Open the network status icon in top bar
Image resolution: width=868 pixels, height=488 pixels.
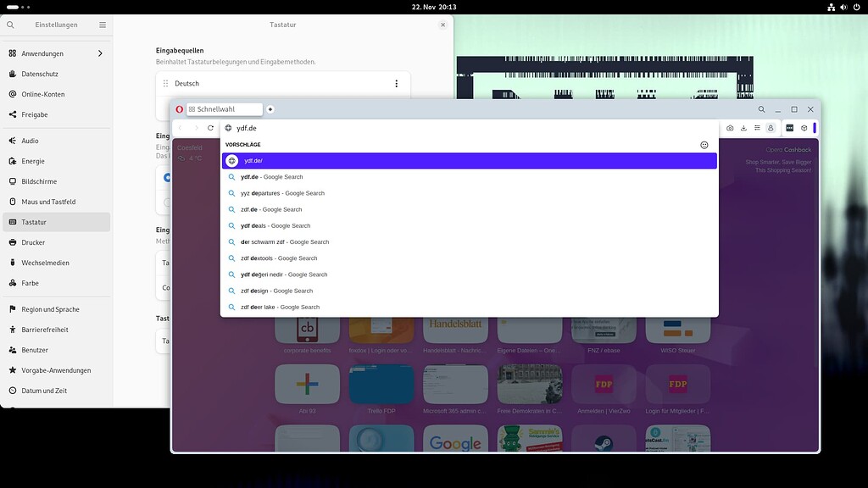[x=831, y=7]
